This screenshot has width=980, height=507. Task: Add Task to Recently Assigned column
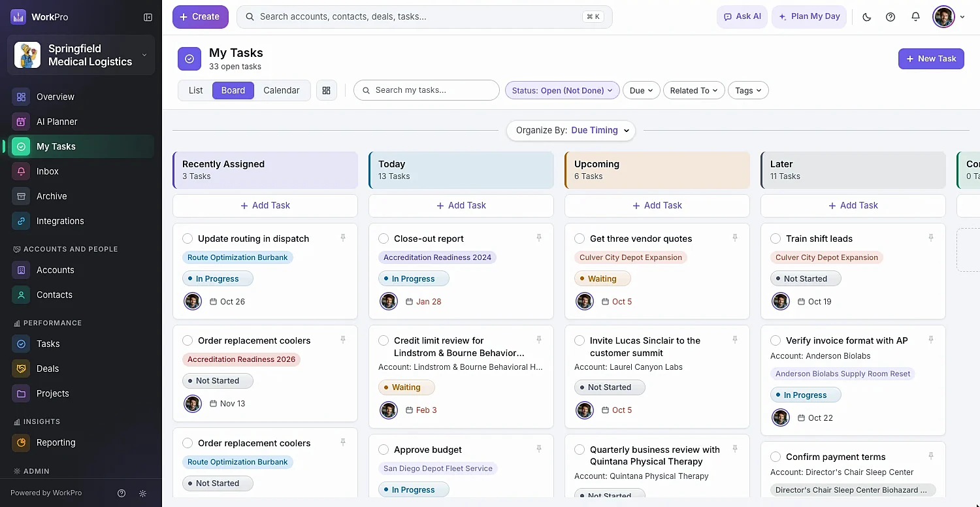(x=265, y=205)
